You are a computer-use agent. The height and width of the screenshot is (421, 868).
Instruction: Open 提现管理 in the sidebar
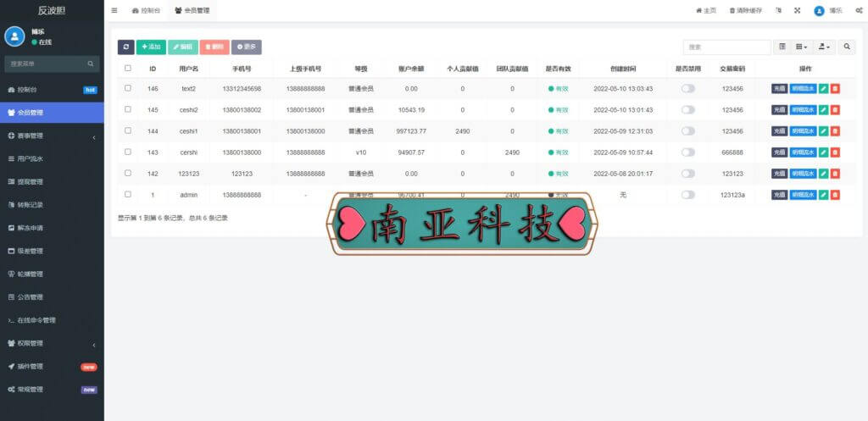(x=52, y=181)
